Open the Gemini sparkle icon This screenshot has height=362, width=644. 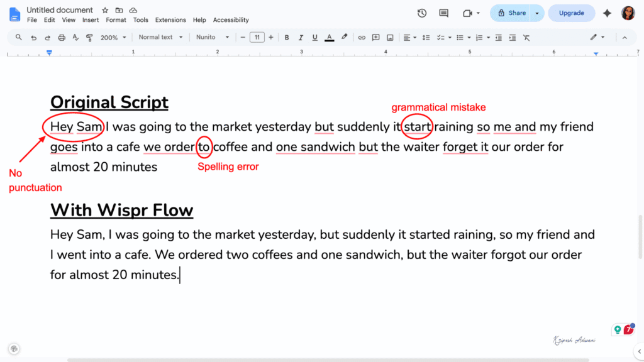pos(607,13)
